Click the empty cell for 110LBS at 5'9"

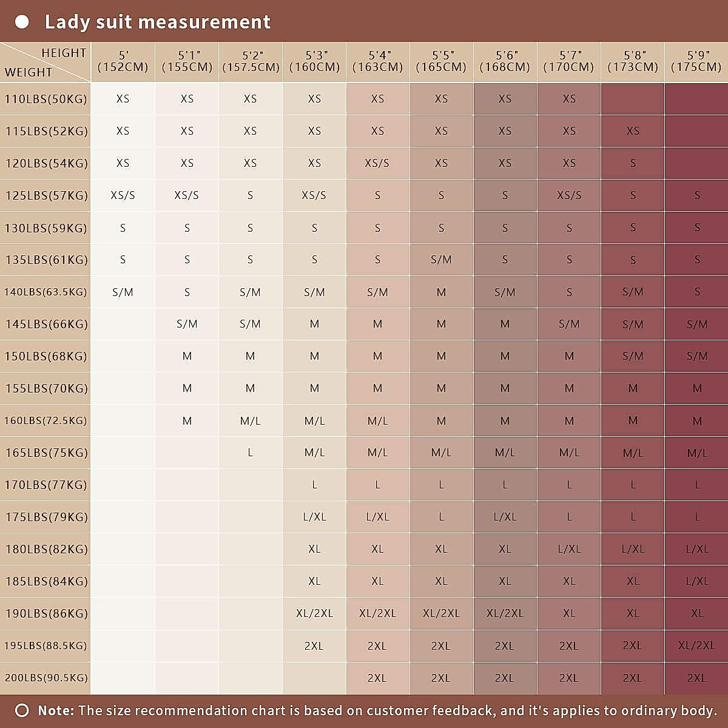click(696, 99)
